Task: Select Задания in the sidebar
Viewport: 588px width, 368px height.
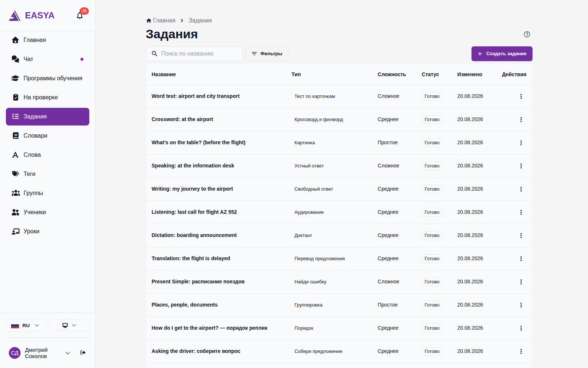Action: 47,117
